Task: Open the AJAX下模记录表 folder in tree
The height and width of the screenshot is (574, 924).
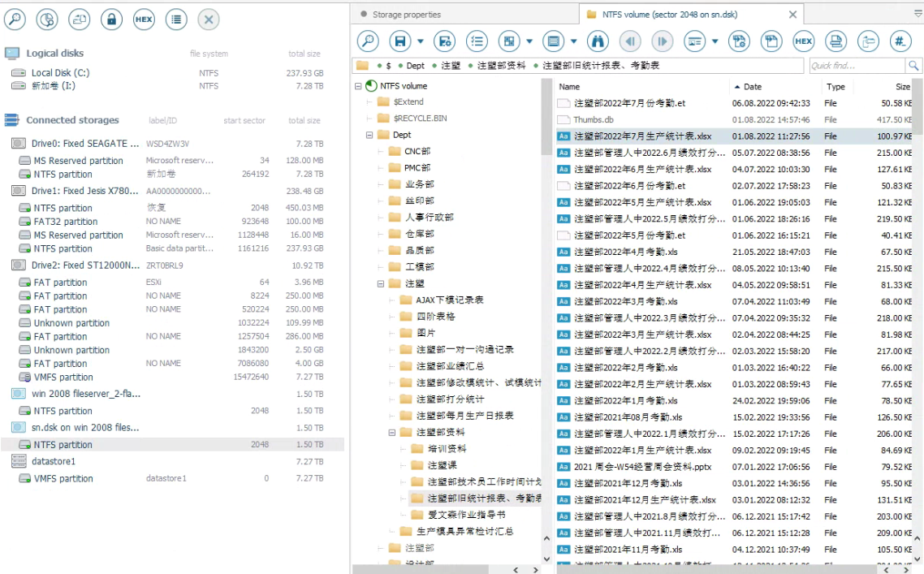Action: (450, 300)
